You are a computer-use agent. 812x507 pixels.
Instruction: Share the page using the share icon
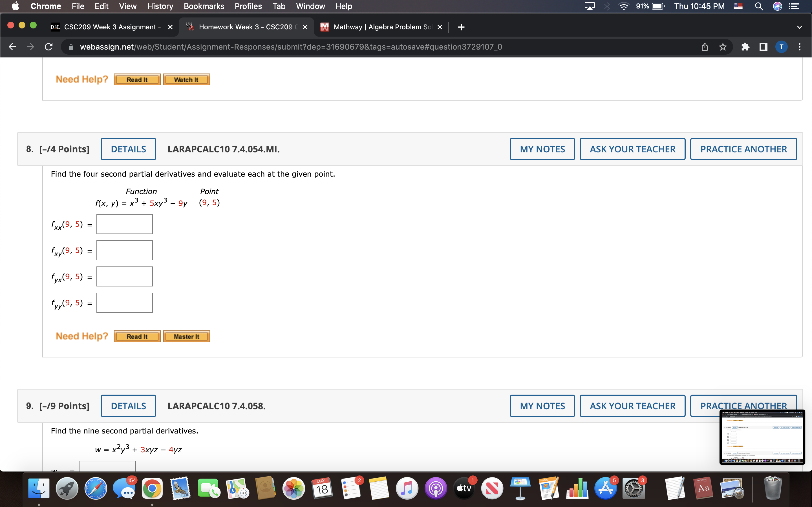704,46
